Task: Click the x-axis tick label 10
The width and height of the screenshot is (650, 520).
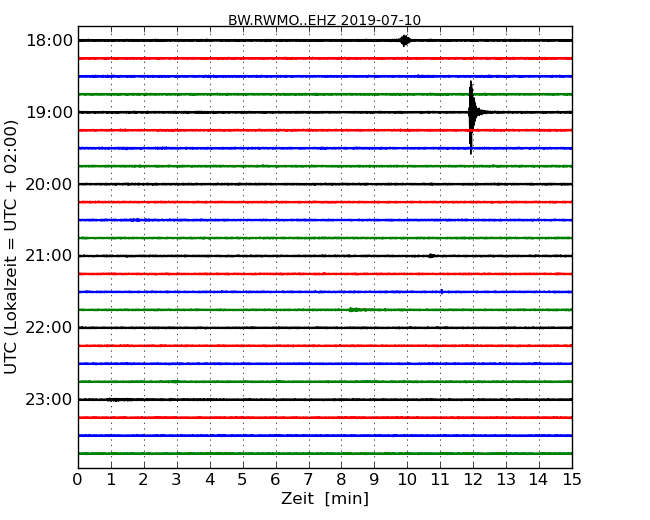Action: pyautogui.click(x=407, y=480)
